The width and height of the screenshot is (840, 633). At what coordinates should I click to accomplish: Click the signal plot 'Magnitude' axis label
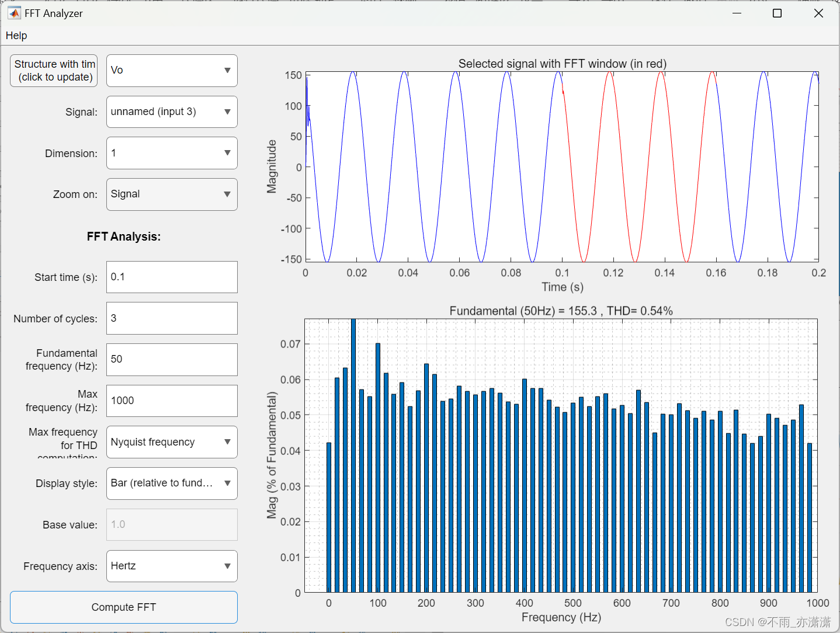272,166
